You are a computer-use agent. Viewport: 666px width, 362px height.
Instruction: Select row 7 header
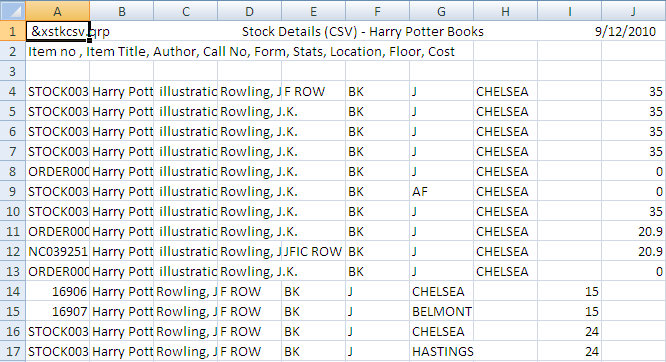point(13,151)
